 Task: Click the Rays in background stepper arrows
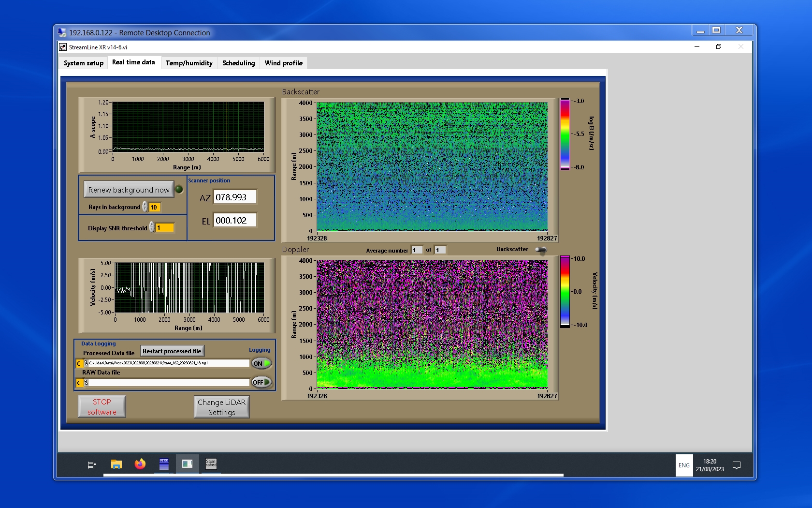tap(145, 207)
